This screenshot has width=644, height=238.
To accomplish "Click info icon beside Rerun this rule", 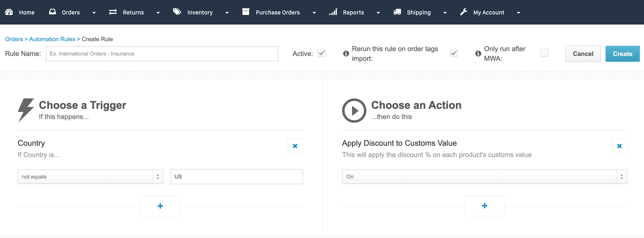I will point(346,53).
